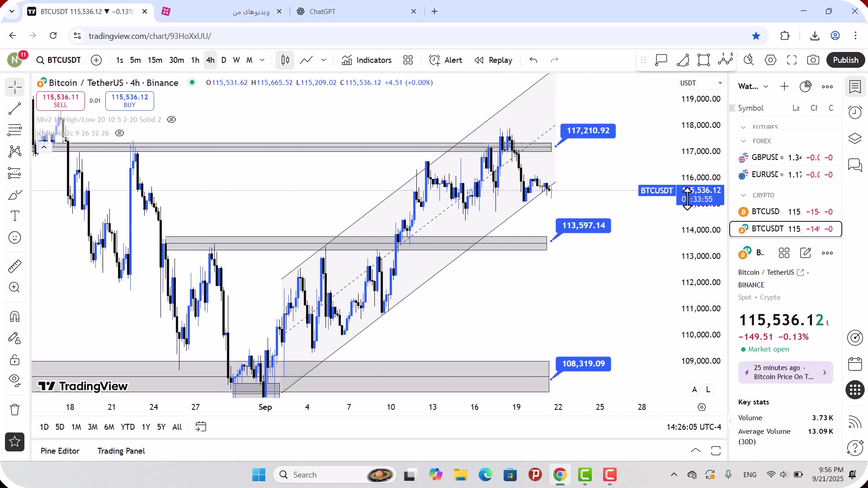The width and height of the screenshot is (868, 488).
Task: Open Chrome from the Windows taskbar
Action: [x=560, y=475]
